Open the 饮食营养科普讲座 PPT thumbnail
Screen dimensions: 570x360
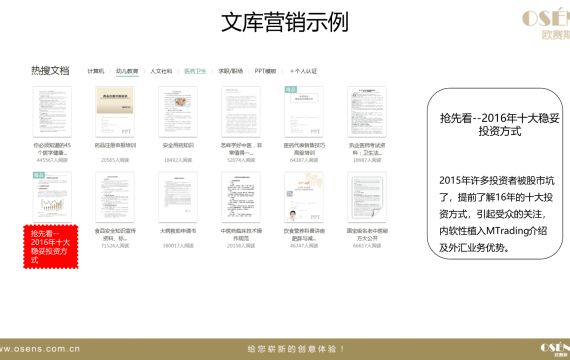click(304, 197)
